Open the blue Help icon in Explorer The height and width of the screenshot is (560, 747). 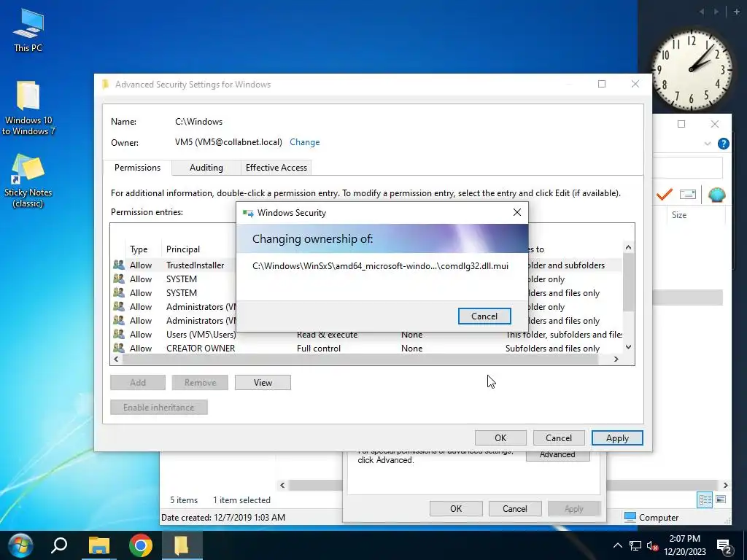pyautogui.click(x=723, y=144)
